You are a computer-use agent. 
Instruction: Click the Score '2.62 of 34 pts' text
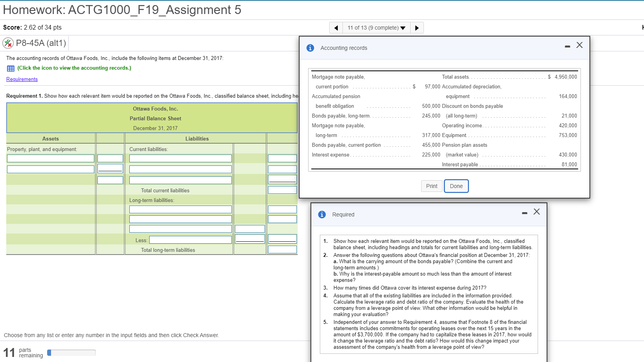pyautogui.click(x=42, y=27)
